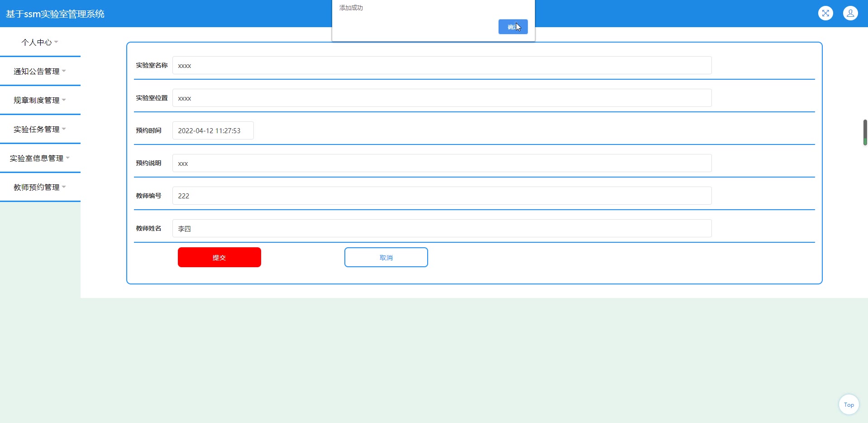Submit the form with red 提交 button
Screen dimensions: 868x423
[219, 257]
